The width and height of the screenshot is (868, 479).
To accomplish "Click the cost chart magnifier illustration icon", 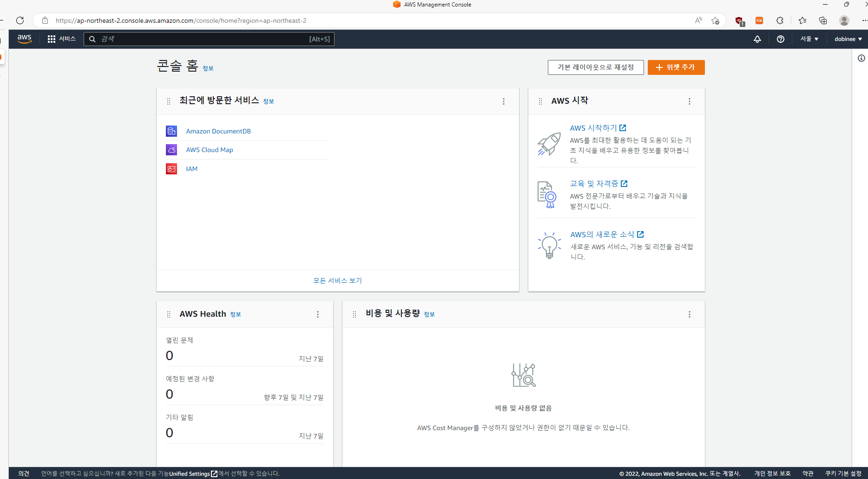I will pos(524,375).
